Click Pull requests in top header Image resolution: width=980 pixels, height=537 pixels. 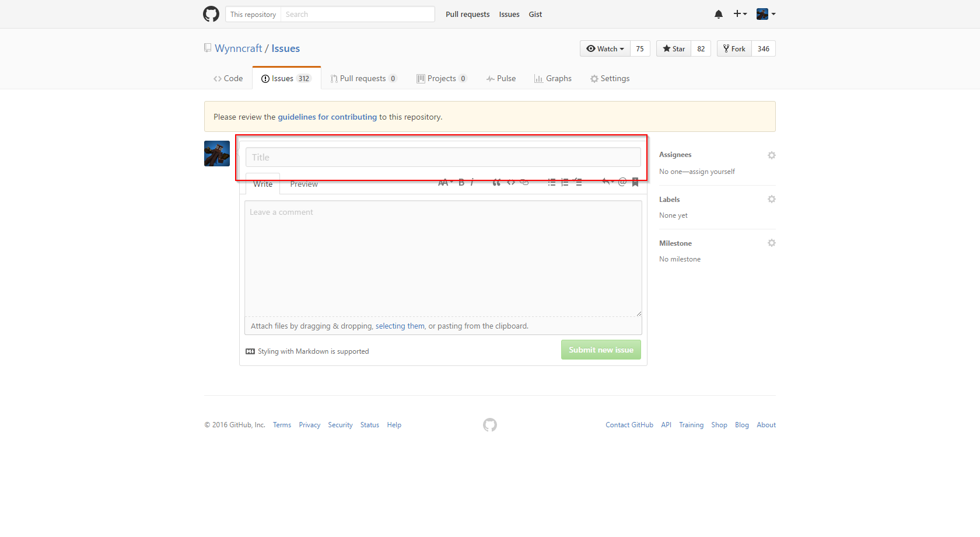467,14
